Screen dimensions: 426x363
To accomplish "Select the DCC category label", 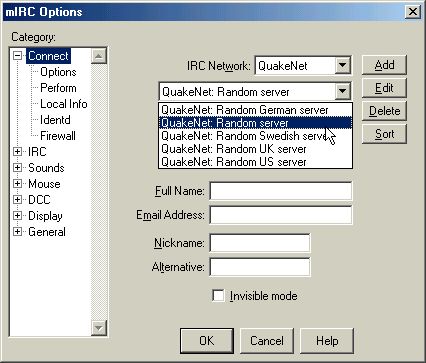I will pyautogui.click(x=39, y=200).
